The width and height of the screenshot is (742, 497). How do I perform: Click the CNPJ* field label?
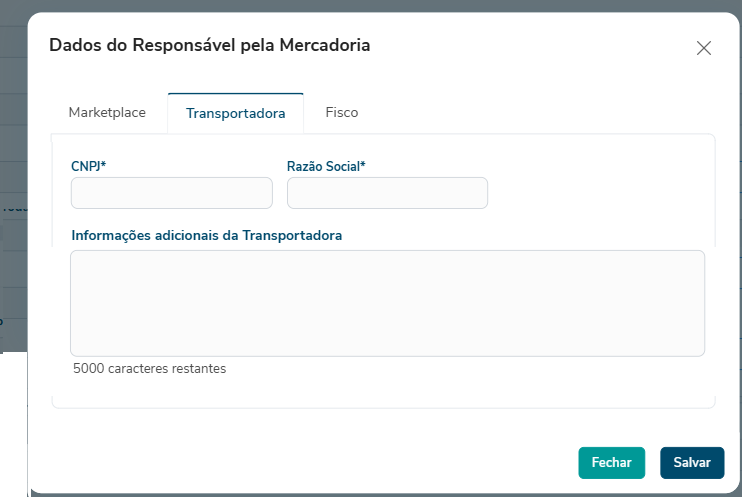[x=89, y=166]
